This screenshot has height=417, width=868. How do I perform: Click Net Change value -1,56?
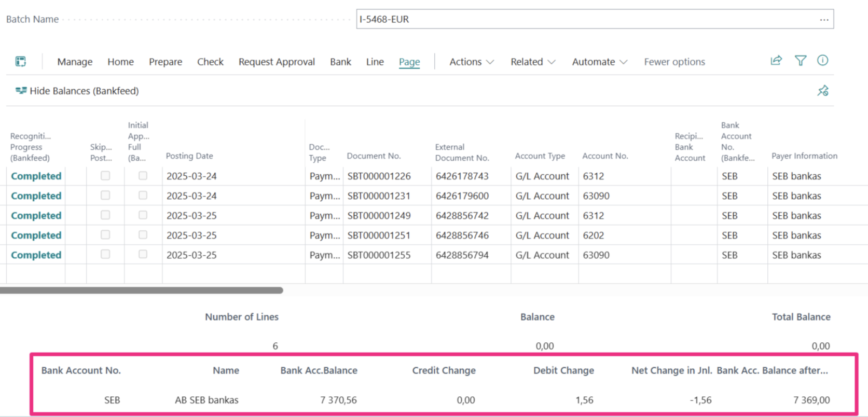pyautogui.click(x=700, y=400)
